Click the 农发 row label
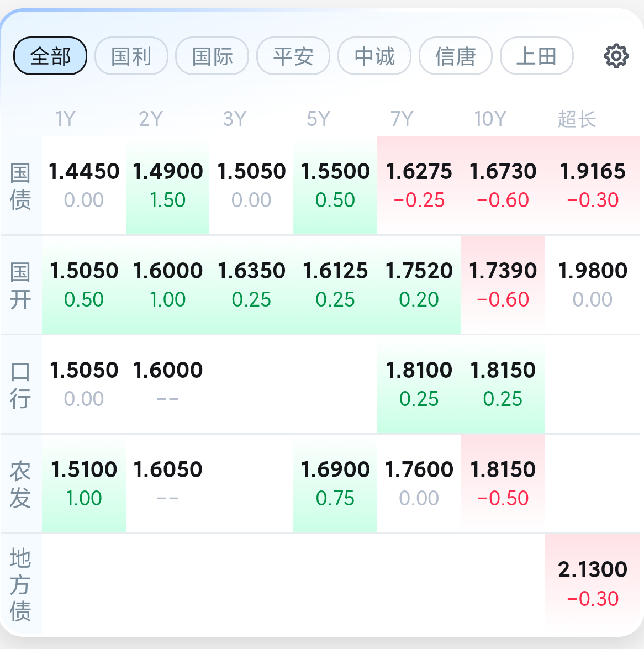This screenshot has height=649, width=644. point(20,484)
